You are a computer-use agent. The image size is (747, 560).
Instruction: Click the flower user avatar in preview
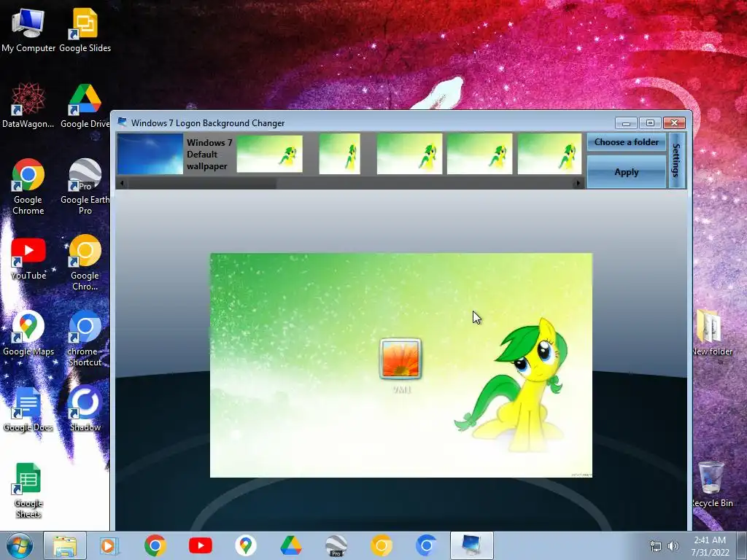pos(400,359)
